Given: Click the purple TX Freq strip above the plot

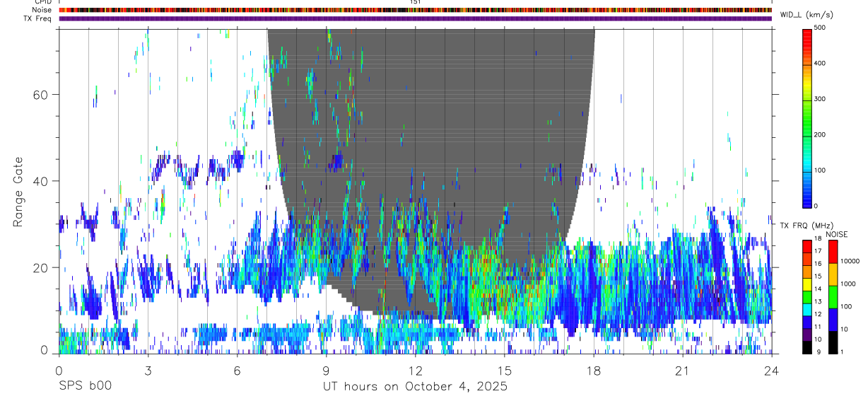Looking at the screenshot, I should click(x=415, y=18).
